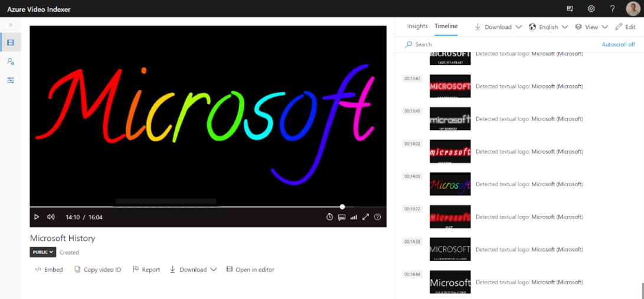Viewport: 644px width, 299px height.
Task: Select logo thumbnail at 00:14:44
Action: pos(450,282)
